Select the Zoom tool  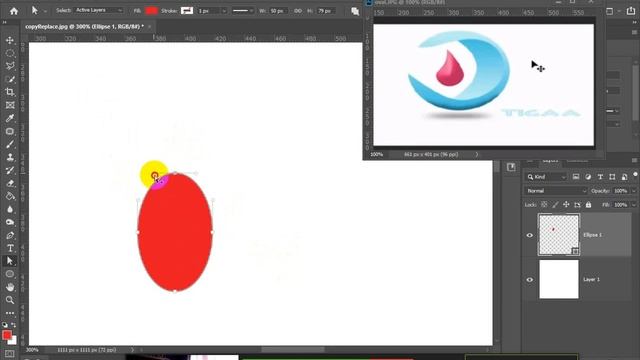[10, 300]
